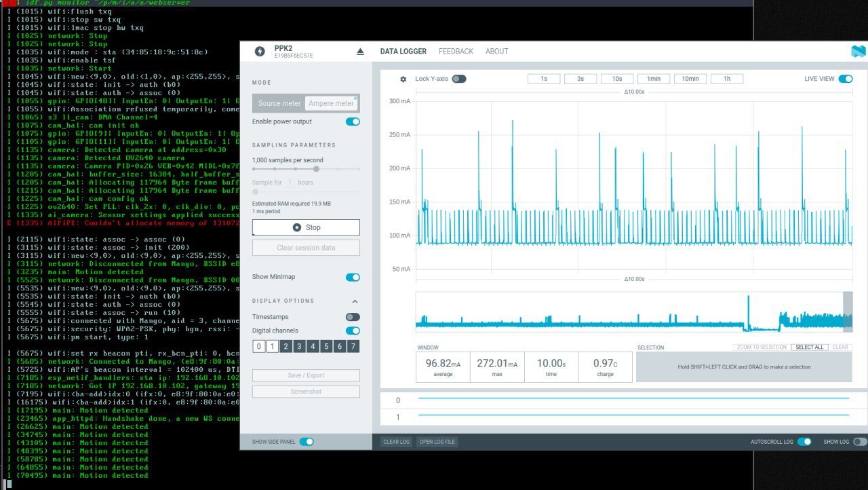This screenshot has height=490, width=868.
Task: Click Zoom to Selection button
Action: click(x=762, y=347)
